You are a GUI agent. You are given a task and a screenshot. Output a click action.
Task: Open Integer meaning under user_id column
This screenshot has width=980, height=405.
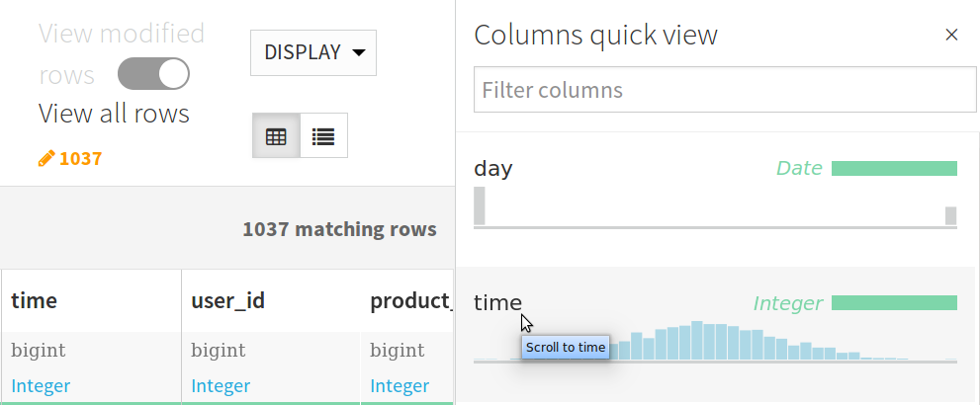(x=221, y=385)
